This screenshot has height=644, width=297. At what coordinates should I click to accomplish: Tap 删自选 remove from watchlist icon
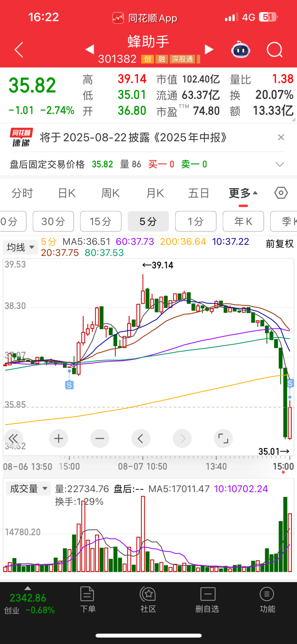tap(208, 599)
